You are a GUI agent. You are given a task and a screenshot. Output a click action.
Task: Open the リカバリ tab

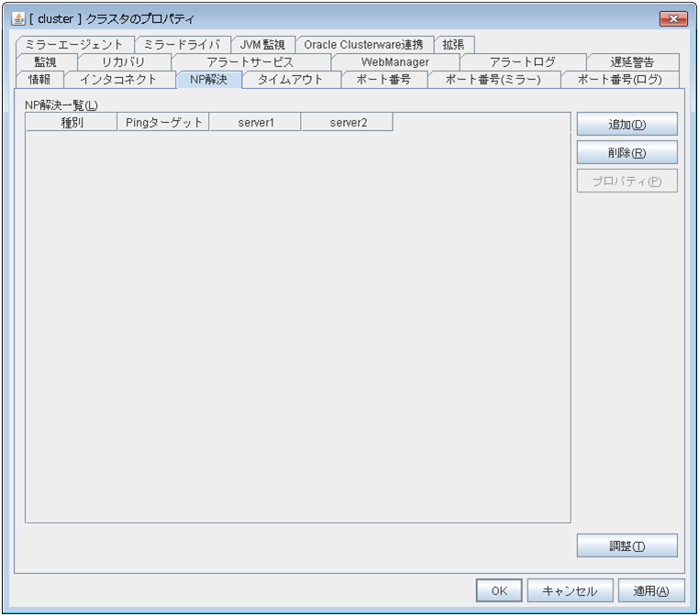point(123,61)
